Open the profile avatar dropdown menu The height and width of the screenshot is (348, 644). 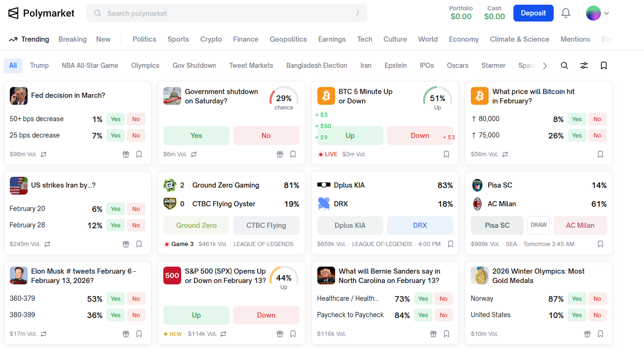click(x=598, y=13)
